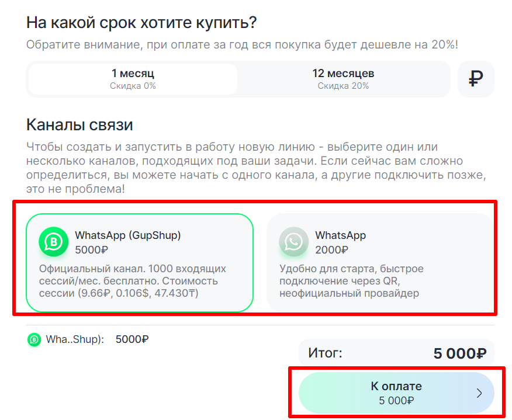Click the Скидка 20% discount label
The width and height of the screenshot is (512, 420).
point(343,86)
